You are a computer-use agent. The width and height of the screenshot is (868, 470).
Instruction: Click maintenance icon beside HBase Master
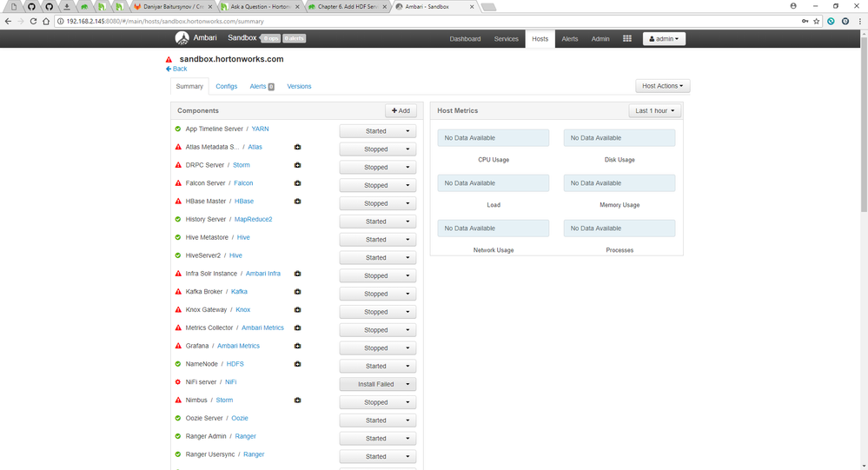pyautogui.click(x=297, y=202)
